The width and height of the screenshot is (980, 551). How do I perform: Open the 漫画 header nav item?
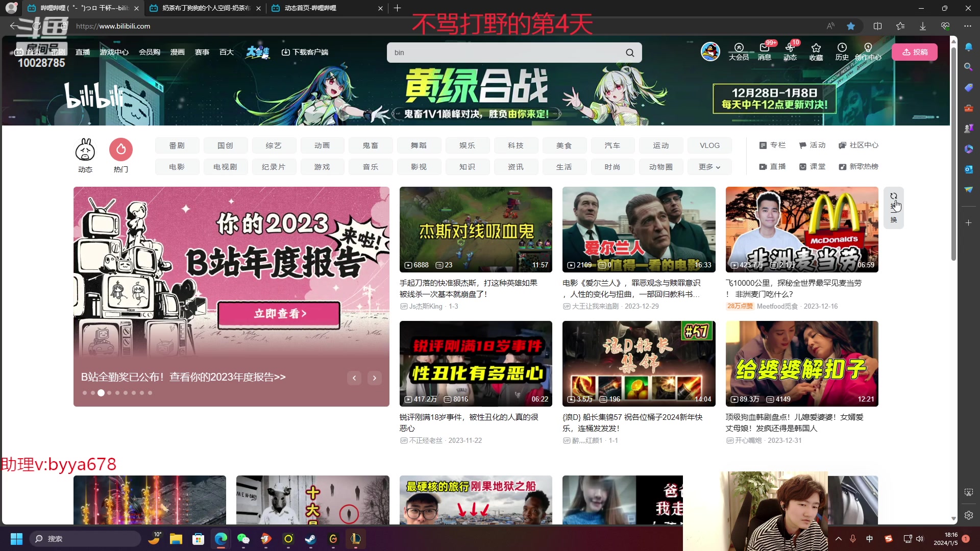(x=178, y=52)
